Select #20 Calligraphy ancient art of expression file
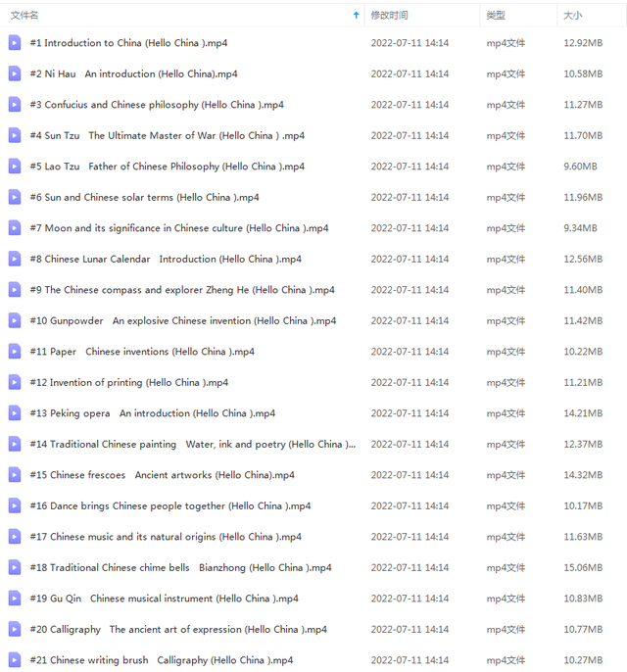Viewport: 627px width, 672px height. click(x=178, y=629)
